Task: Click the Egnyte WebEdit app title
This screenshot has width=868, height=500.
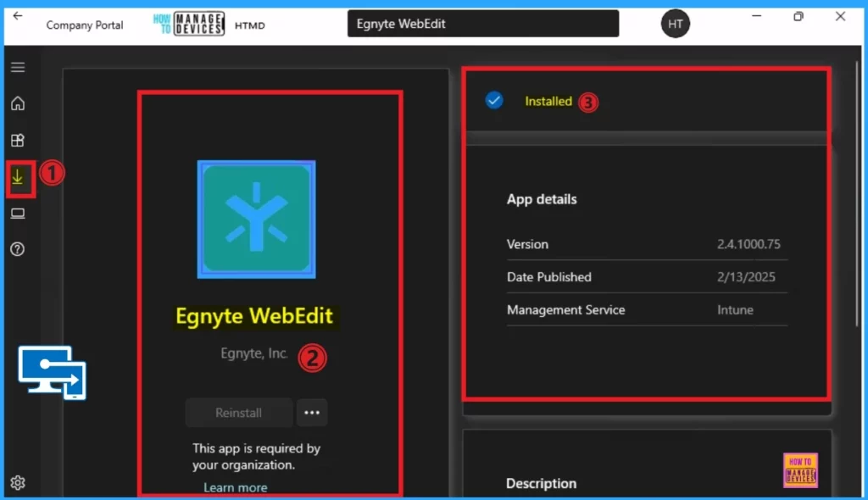Action: pos(254,316)
